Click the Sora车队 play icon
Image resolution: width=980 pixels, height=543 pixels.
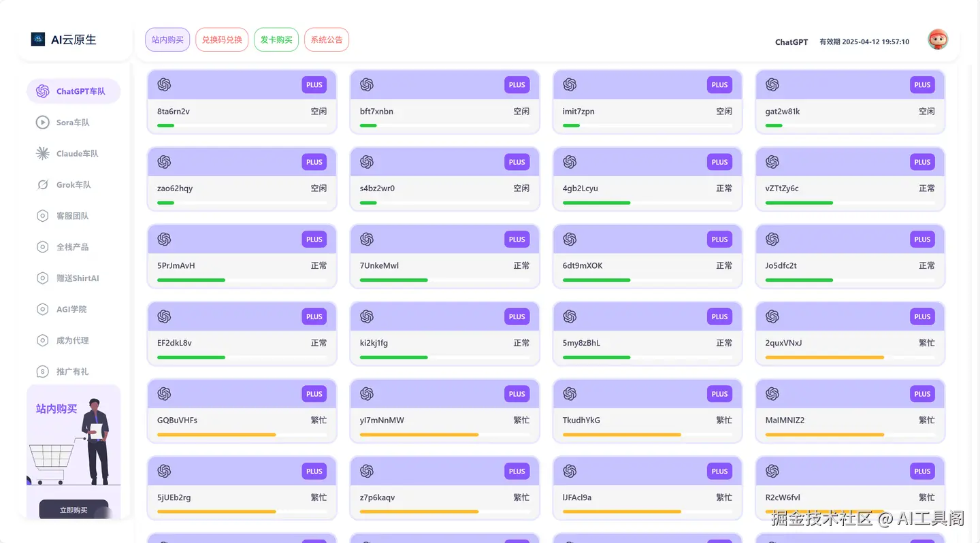click(x=42, y=122)
